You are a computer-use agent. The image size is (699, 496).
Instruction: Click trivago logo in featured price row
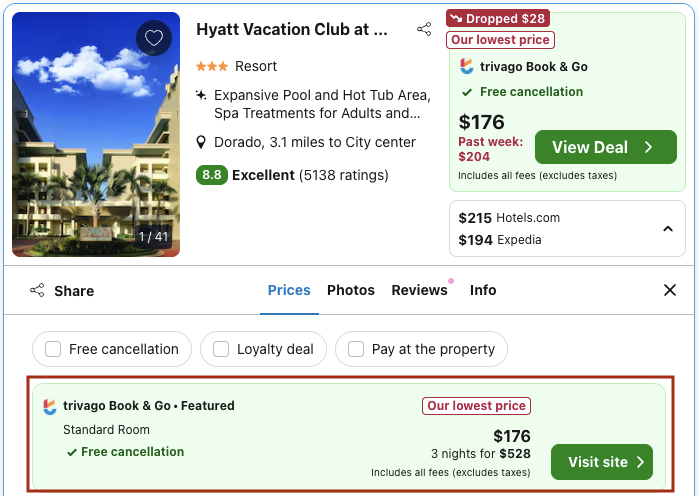click(x=50, y=406)
